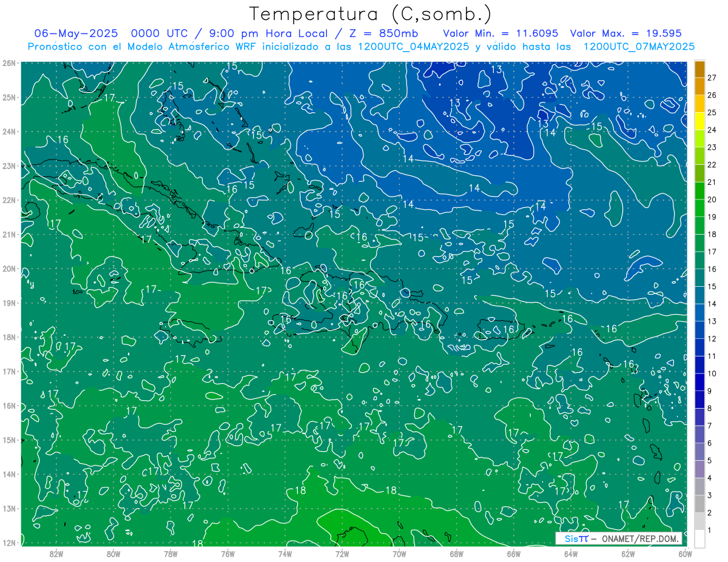Click the '76W' longitude axis label
This screenshot has height=562, width=728.
pos(227,554)
